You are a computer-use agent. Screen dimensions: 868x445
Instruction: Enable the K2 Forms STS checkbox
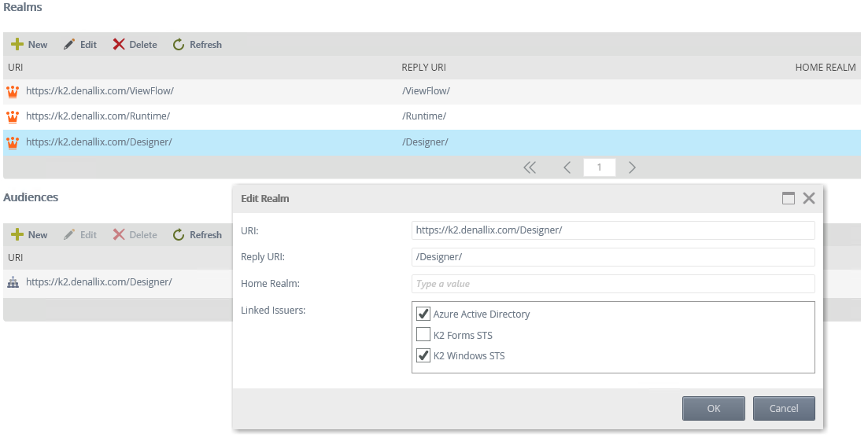point(423,335)
